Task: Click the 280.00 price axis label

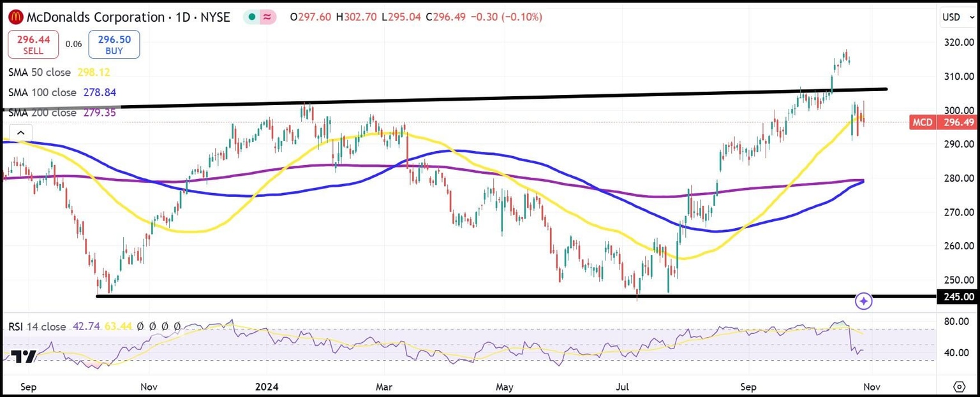Action: click(x=959, y=178)
